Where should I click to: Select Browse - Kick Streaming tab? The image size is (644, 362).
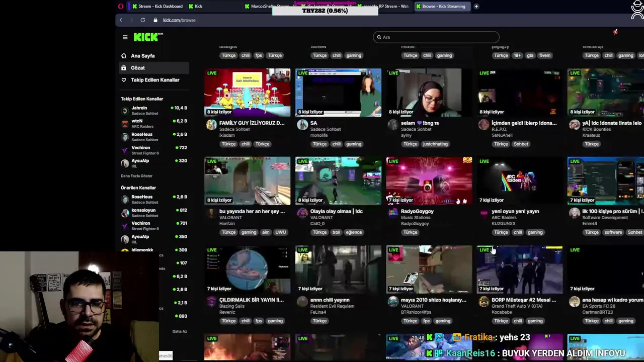click(x=443, y=7)
